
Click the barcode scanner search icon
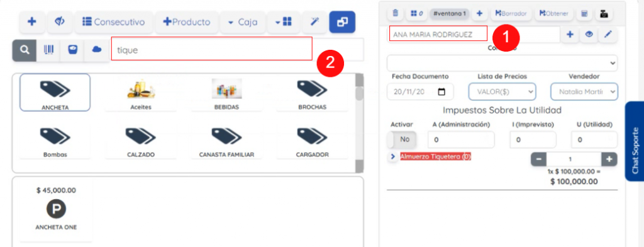[48, 50]
